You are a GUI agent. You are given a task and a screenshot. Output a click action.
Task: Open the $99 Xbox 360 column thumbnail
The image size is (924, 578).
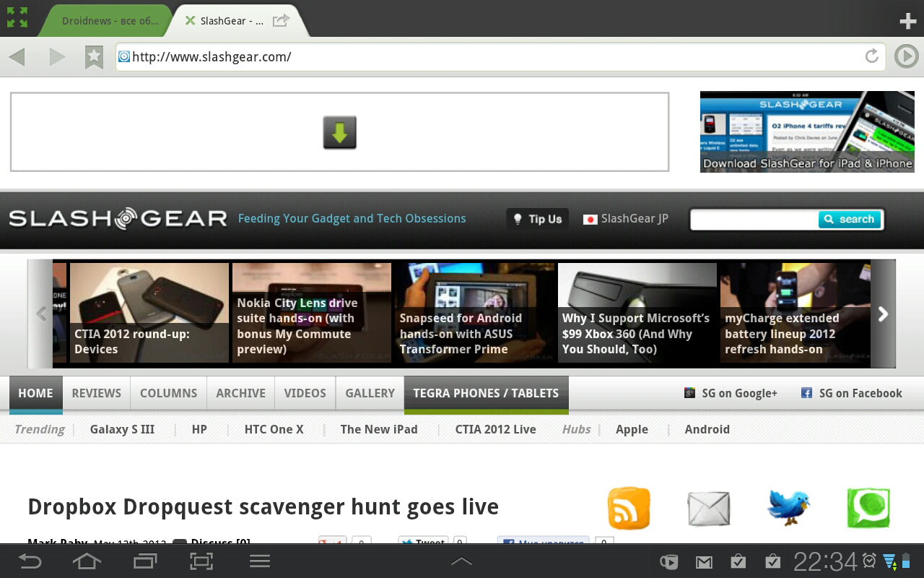point(637,313)
